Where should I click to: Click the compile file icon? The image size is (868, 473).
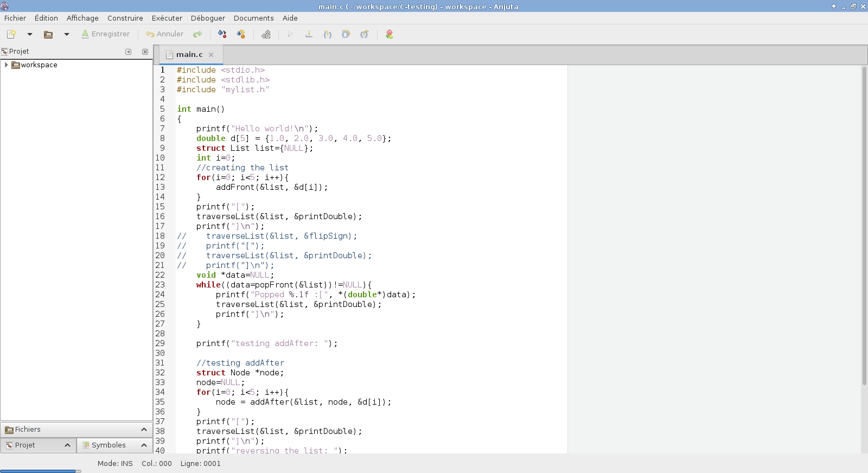click(x=222, y=34)
